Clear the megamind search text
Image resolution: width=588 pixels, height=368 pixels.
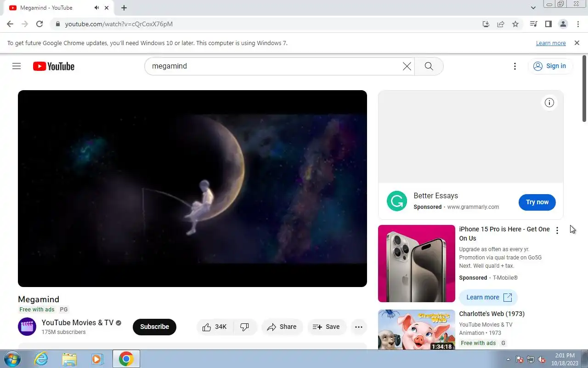pyautogui.click(x=407, y=66)
